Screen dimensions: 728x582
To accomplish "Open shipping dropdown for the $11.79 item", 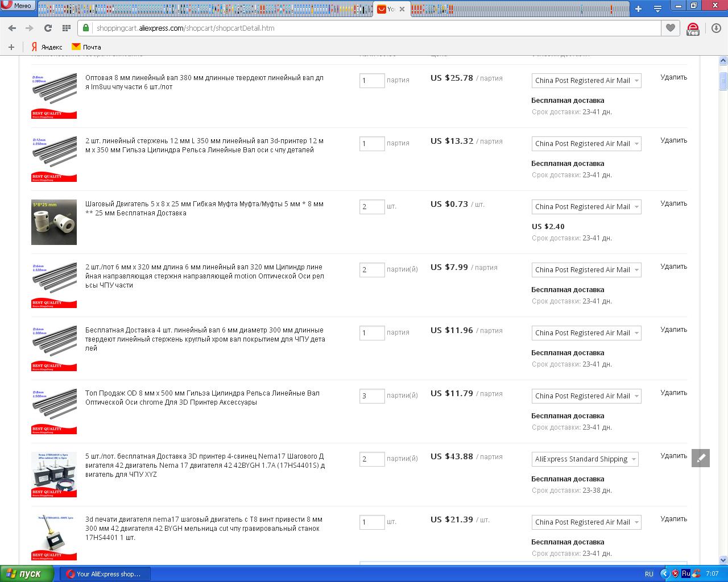I will point(586,396).
